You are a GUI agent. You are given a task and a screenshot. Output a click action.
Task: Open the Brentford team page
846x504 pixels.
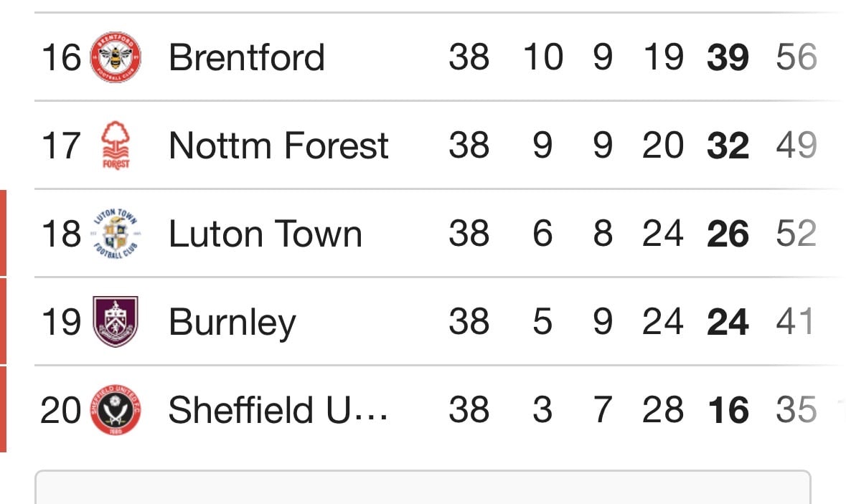247,57
